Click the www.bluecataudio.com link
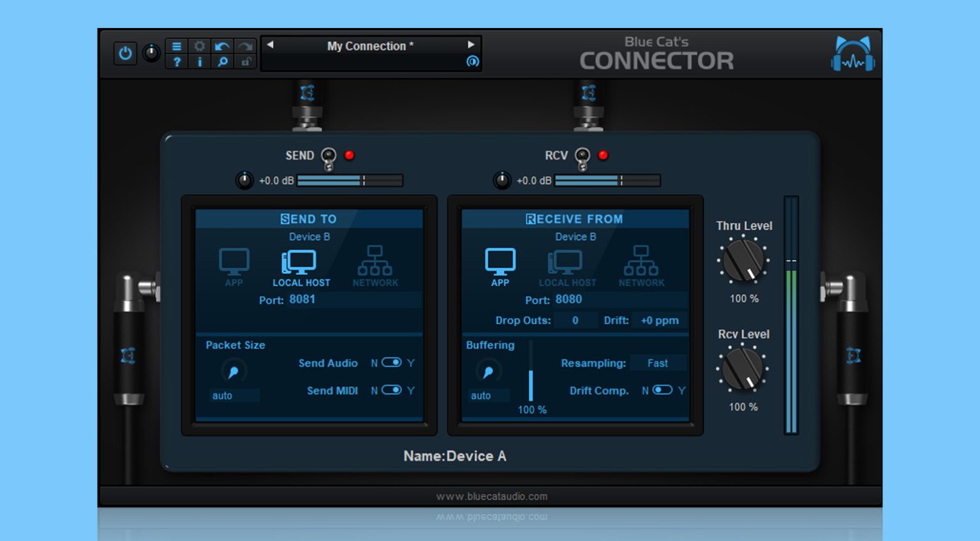The image size is (980, 541). click(x=491, y=496)
